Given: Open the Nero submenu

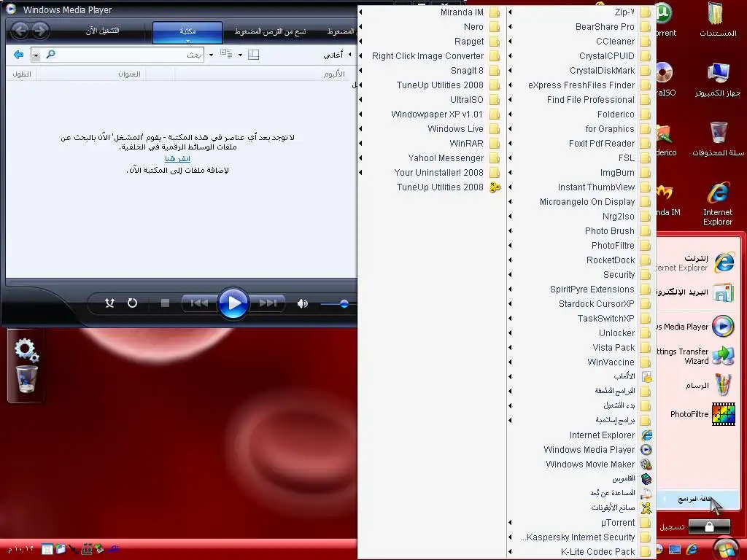Looking at the screenshot, I should click(x=430, y=27).
